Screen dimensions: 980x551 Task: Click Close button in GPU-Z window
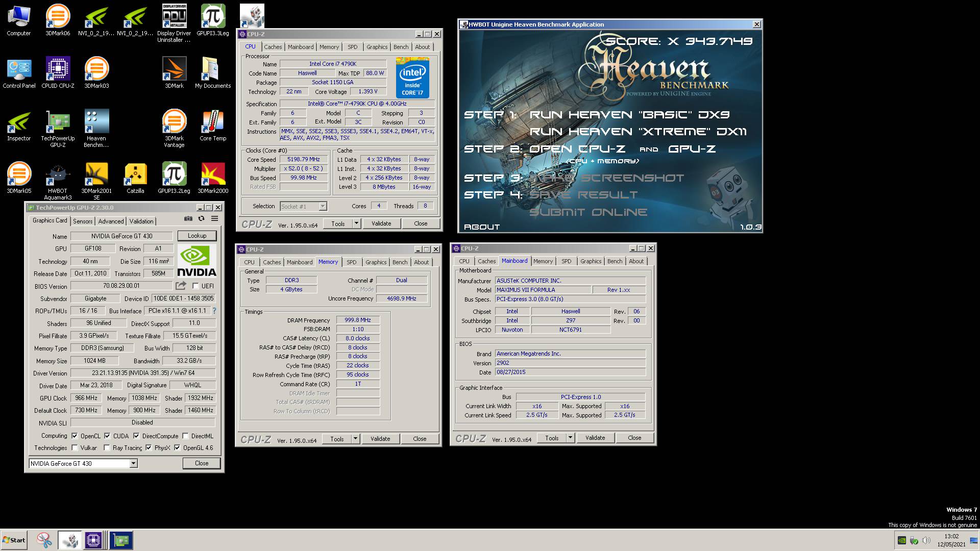(x=202, y=463)
